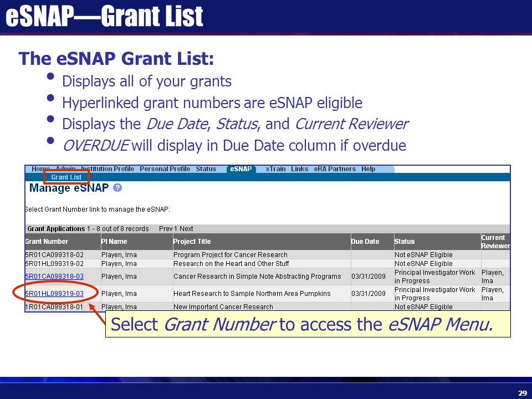532x399 pixels.
Task: Open the Manage eSNAP help question-mark icon
Action: (117, 188)
